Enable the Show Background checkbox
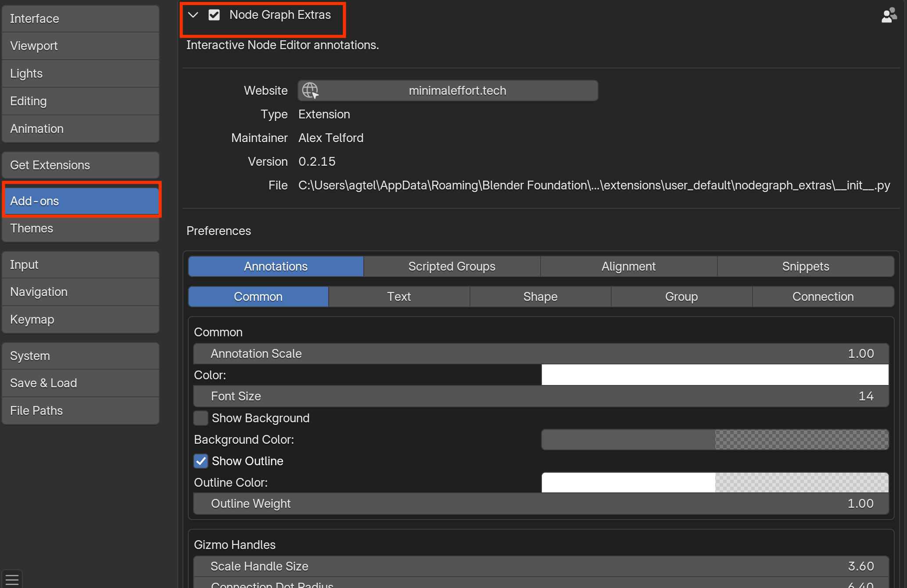 tap(201, 418)
